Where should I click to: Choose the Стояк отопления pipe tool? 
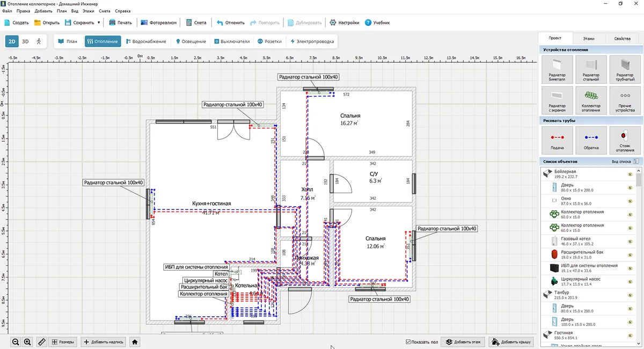click(x=624, y=140)
